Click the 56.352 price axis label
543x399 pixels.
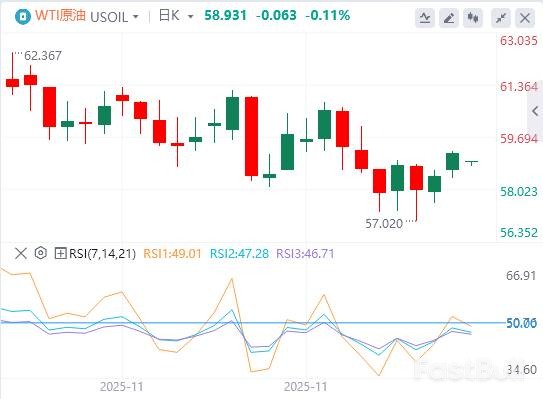(x=518, y=233)
